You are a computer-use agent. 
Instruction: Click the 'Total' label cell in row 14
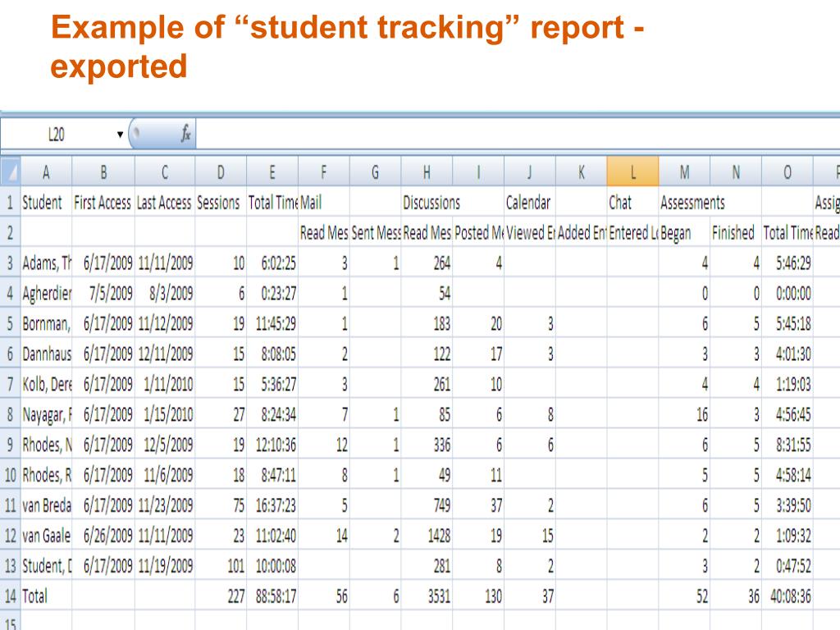pos(46,596)
